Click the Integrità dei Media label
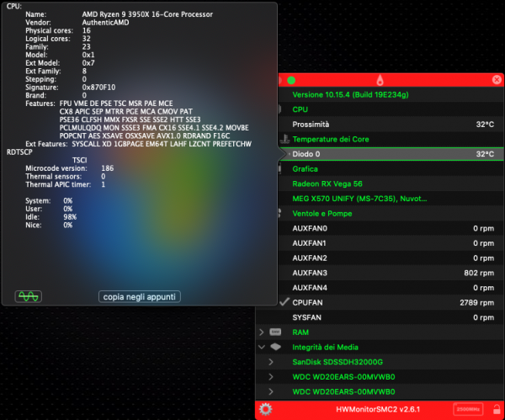The height and width of the screenshot is (420, 505). click(325, 348)
